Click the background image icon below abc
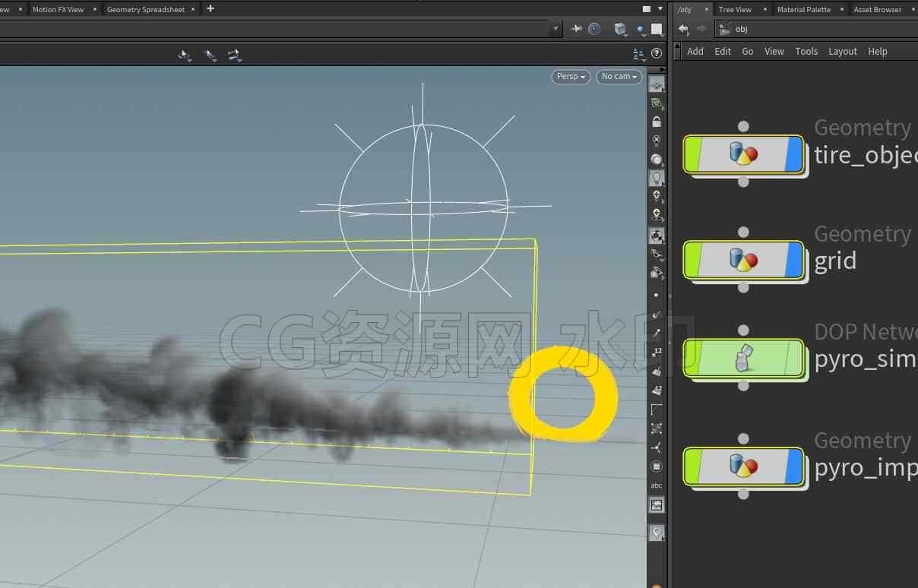918x588 pixels. (657, 505)
